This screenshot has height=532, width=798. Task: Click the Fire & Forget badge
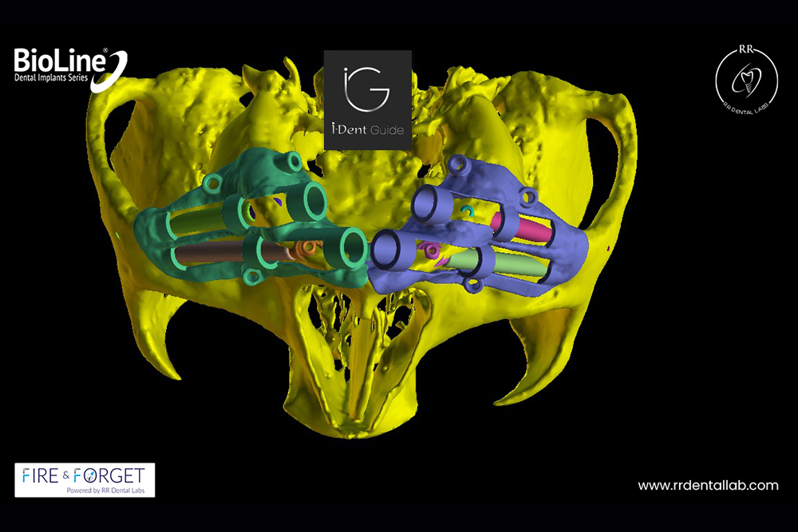point(85,479)
